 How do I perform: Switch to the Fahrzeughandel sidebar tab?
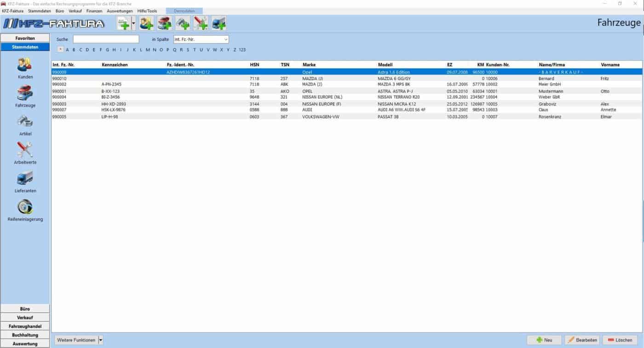[25, 326]
